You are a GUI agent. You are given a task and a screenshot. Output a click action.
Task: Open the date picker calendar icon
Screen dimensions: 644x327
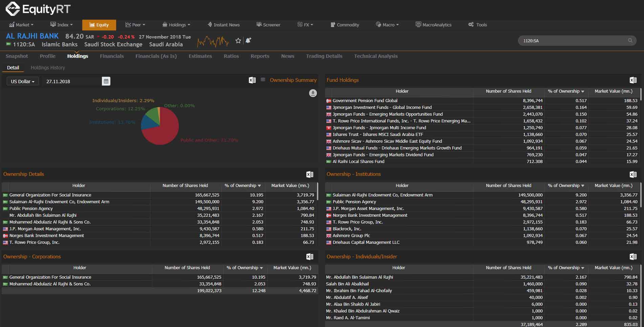[x=106, y=81]
